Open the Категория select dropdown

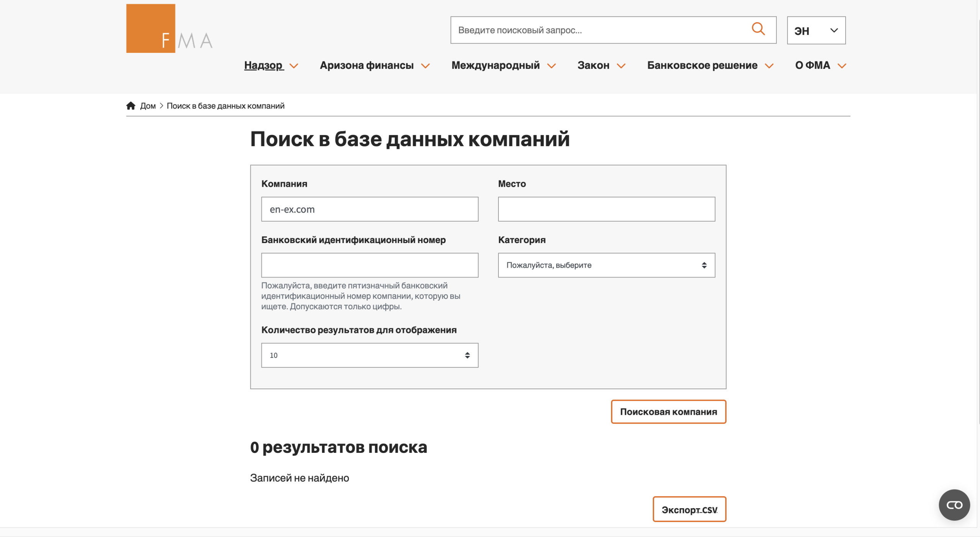[606, 265]
